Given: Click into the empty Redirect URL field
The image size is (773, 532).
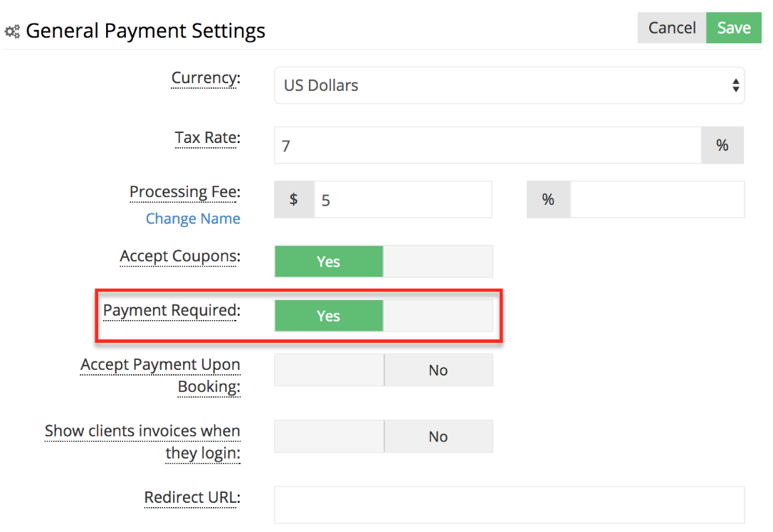Looking at the screenshot, I should click(509, 505).
